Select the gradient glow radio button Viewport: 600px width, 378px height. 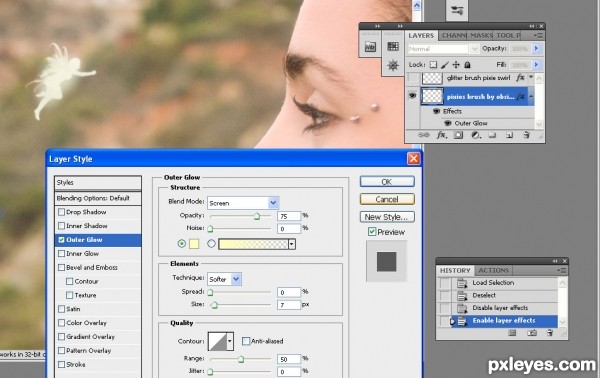pyautogui.click(x=211, y=243)
